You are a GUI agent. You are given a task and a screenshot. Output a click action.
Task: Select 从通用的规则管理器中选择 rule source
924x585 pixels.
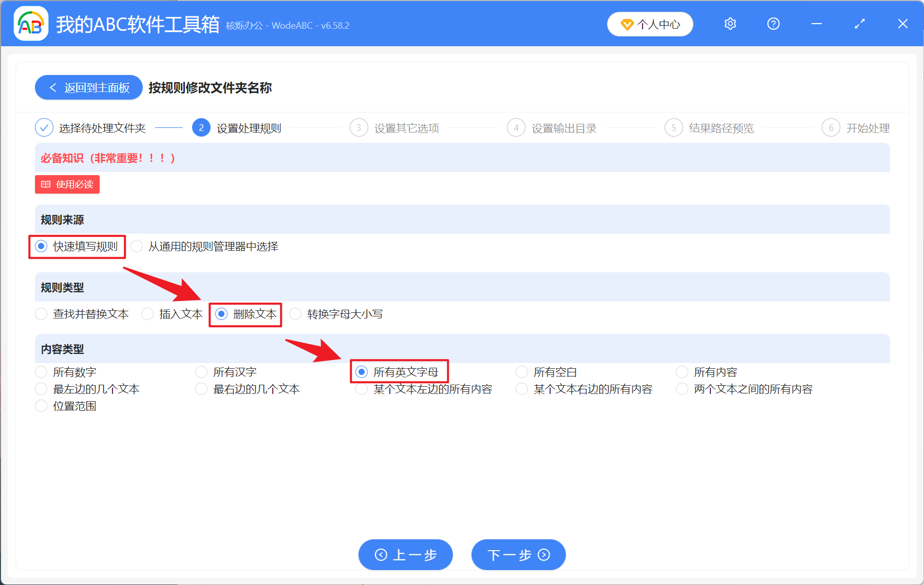[x=137, y=247]
